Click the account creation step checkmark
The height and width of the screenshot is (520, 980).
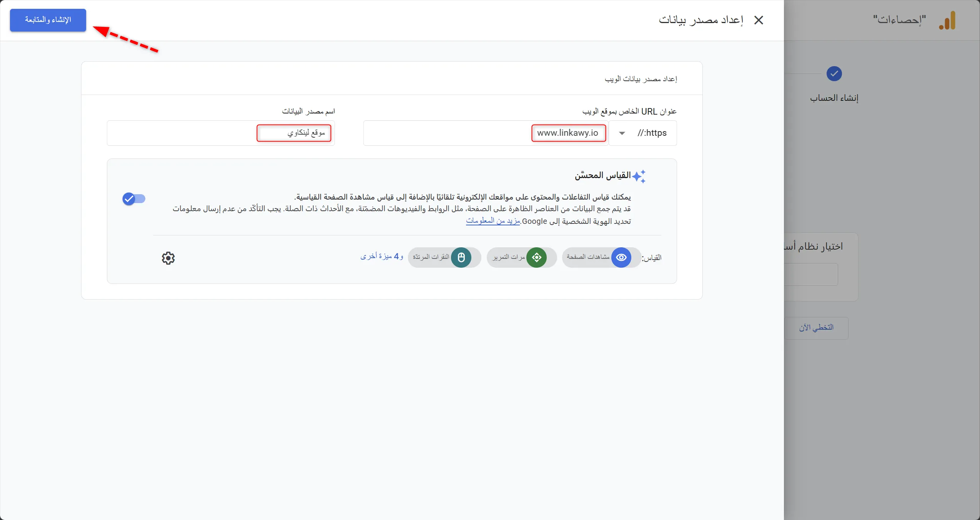tap(834, 73)
